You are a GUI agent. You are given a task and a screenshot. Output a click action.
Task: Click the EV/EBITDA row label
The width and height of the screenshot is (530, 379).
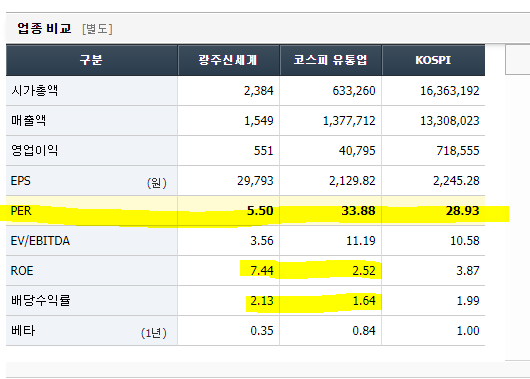[x=40, y=241]
